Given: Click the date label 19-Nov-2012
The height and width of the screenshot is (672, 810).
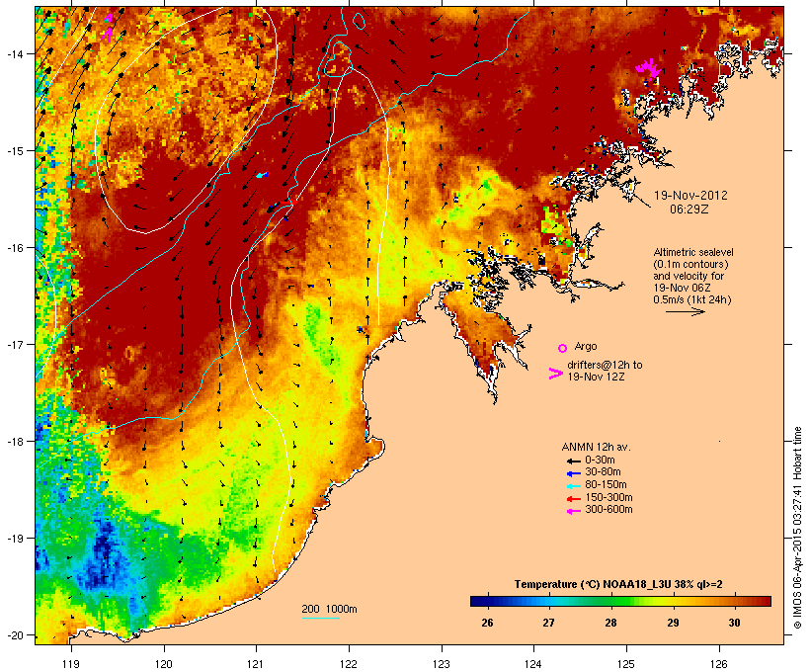Looking at the screenshot, I should 690,196.
